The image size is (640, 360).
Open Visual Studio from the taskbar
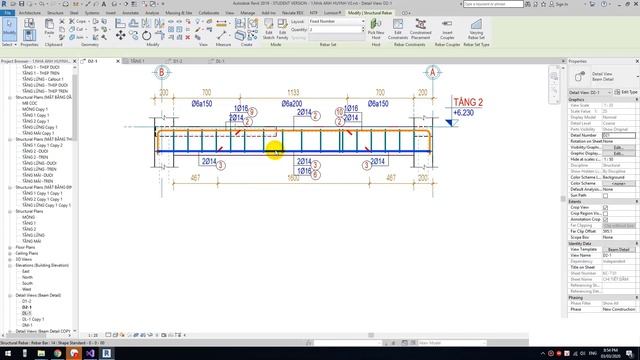coord(90,353)
